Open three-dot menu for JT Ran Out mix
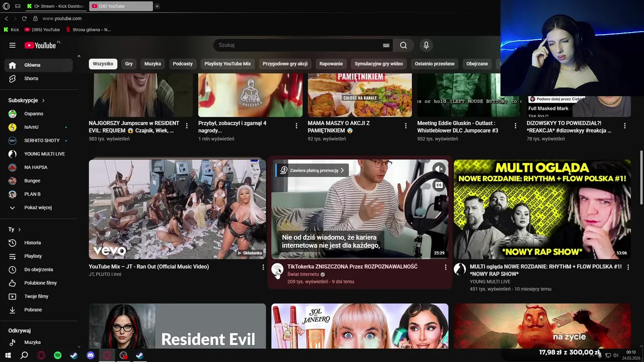 pyautogui.click(x=263, y=267)
